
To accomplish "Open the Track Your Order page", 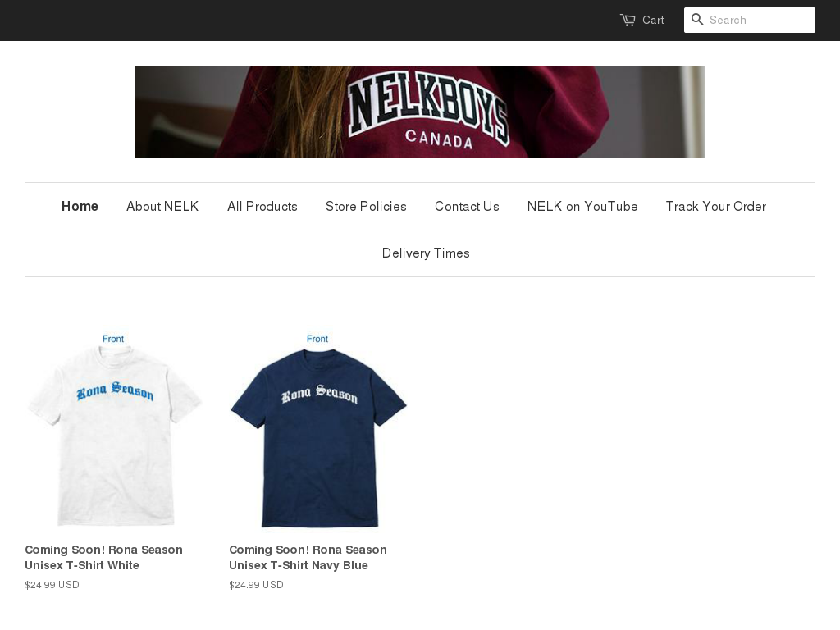I will pos(715,206).
